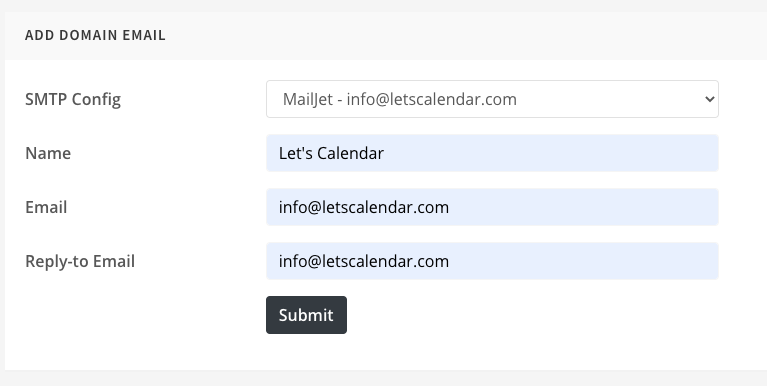Screen dimensions: 767x386
Task: Click the Reply-to Email label
Action: point(80,261)
